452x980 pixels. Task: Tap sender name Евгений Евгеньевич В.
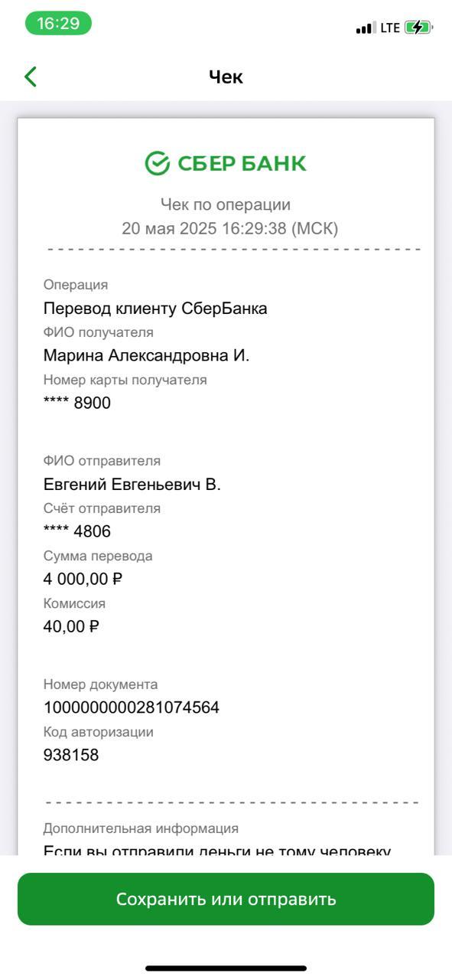point(132,485)
